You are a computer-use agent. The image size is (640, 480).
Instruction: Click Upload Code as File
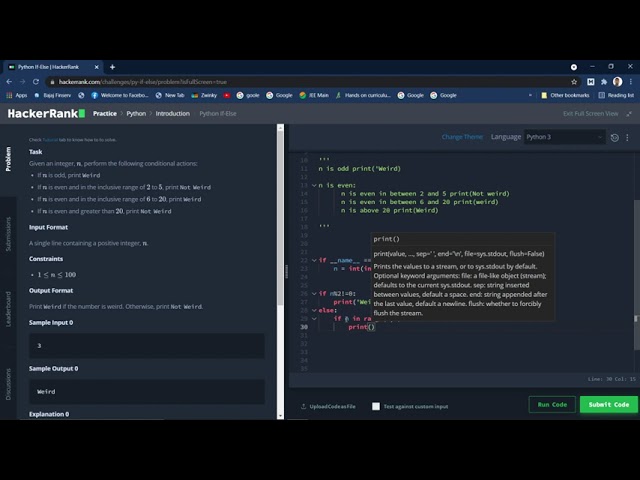point(328,407)
